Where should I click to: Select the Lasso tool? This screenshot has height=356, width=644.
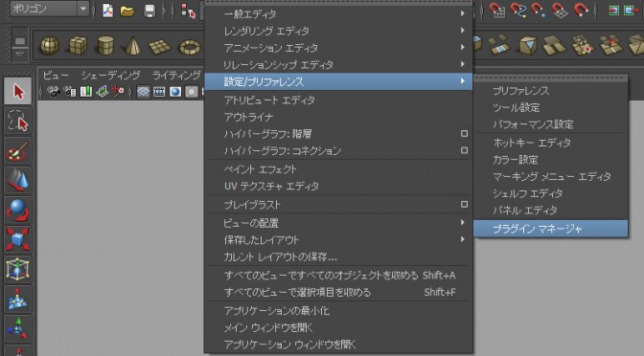(x=17, y=121)
